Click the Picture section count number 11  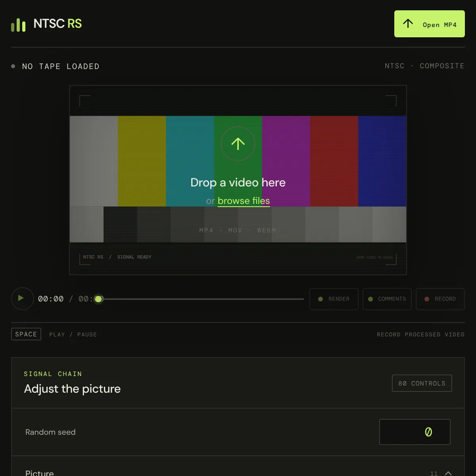coord(434,473)
